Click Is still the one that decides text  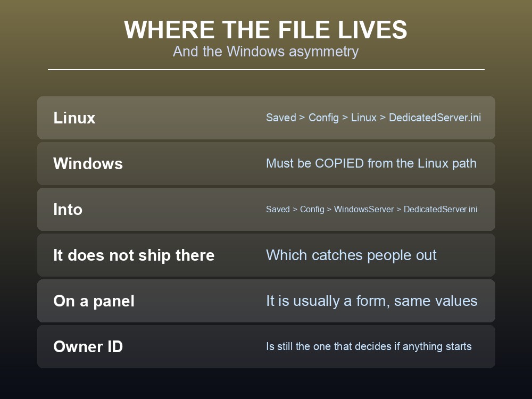369,346
